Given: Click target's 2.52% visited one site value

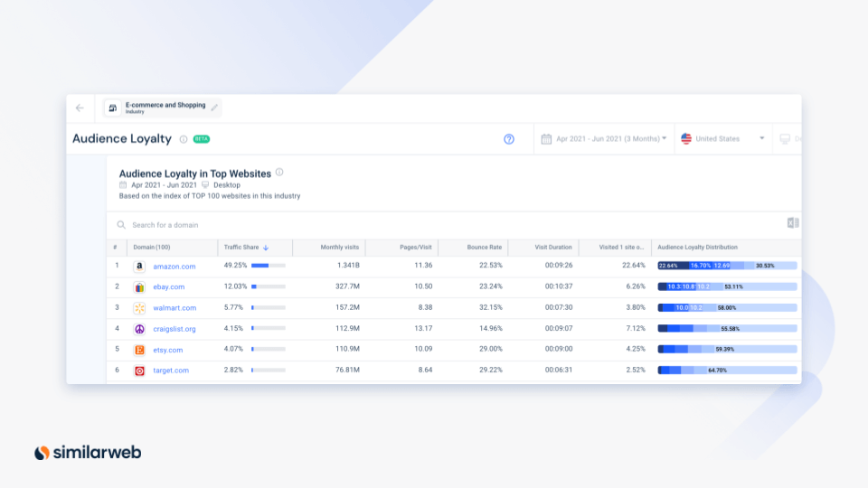Looking at the screenshot, I should [x=636, y=371].
